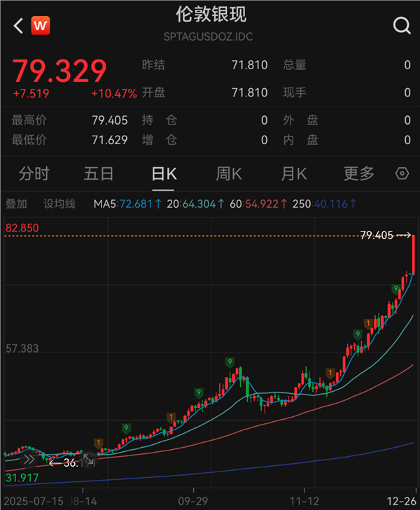
Task: Switch to 五日 five-day tab
Action: tap(99, 173)
